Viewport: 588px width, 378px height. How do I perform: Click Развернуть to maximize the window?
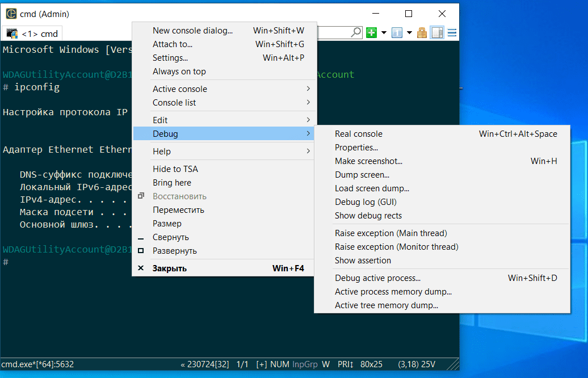[x=224, y=251]
